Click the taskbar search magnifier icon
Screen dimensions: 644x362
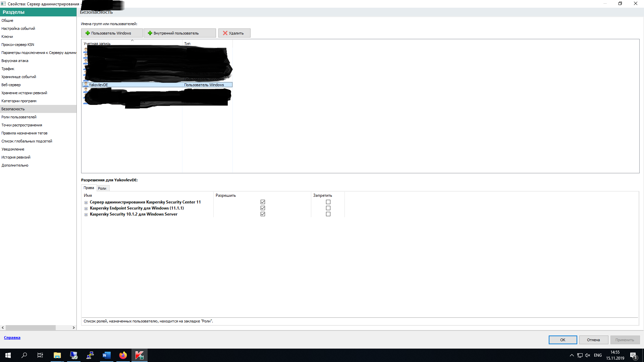click(24, 355)
